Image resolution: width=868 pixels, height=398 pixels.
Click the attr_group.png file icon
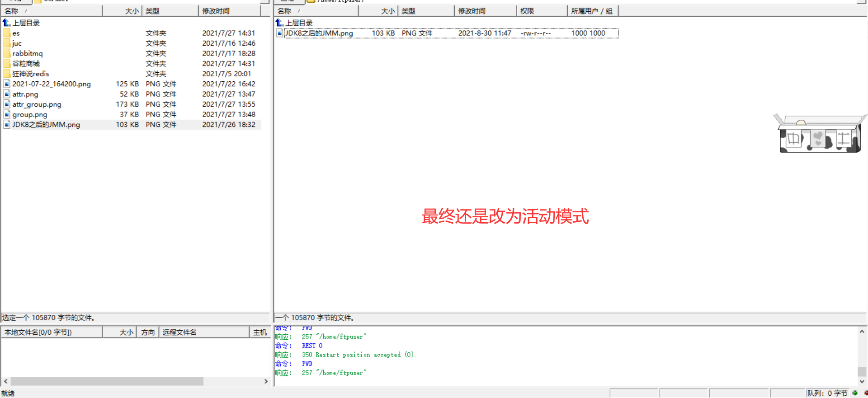click(x=7, y=104)
